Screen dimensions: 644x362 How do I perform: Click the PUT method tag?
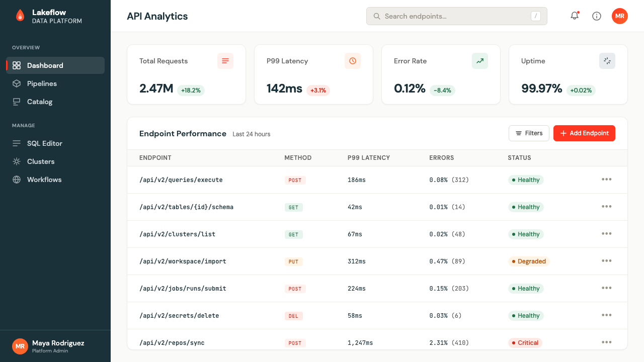tap(294, 261)
